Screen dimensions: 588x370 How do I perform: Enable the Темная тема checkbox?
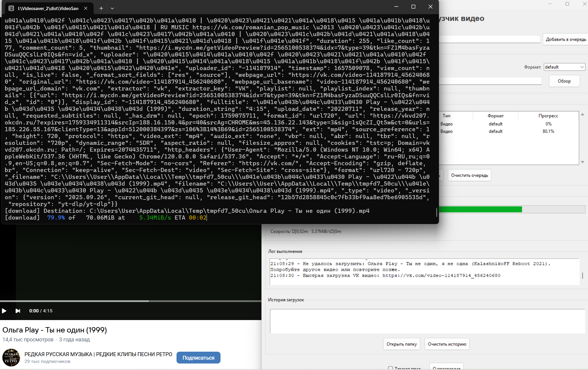391,368
